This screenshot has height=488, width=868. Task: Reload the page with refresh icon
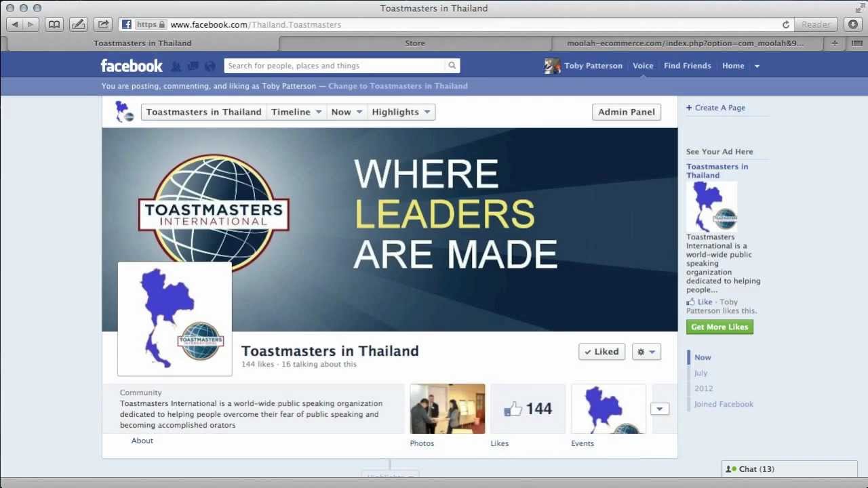(786, 24)
